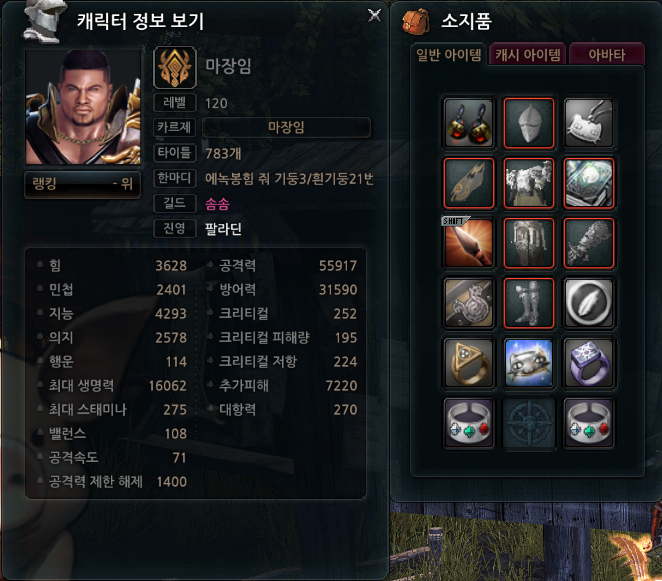The width and height of the screenshot is (662, 581).
Task: Click the white feather circle emblem slot
Action: (589, 303)
